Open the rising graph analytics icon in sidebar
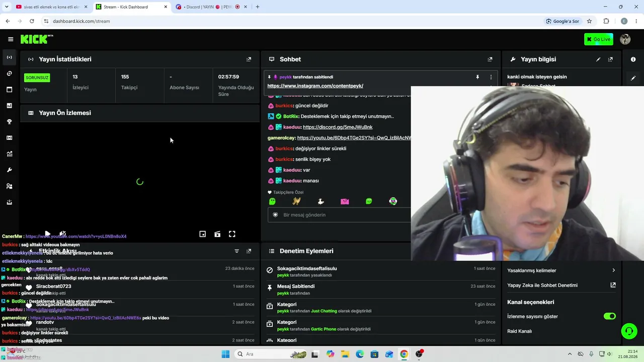 pyautogui.click(x=9, y=154)
